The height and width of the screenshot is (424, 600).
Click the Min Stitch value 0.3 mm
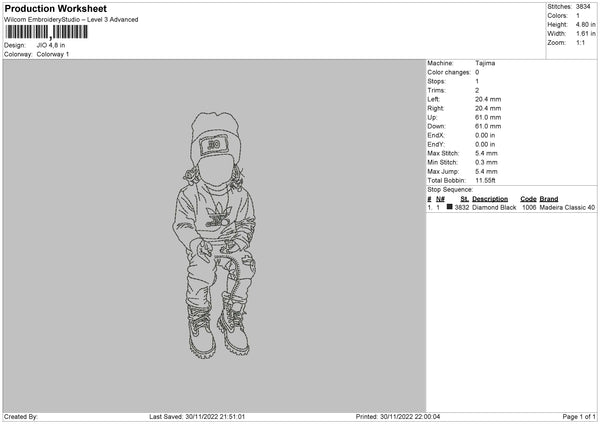click(486, 162)
